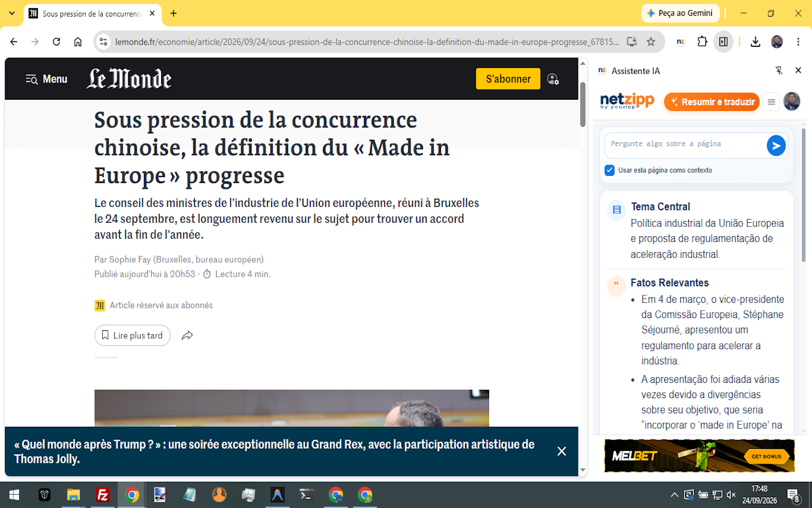The height and width of the screenshot is (508, 812).
Task: Open the Grand Rex soirée banner link
Action: 274,451
